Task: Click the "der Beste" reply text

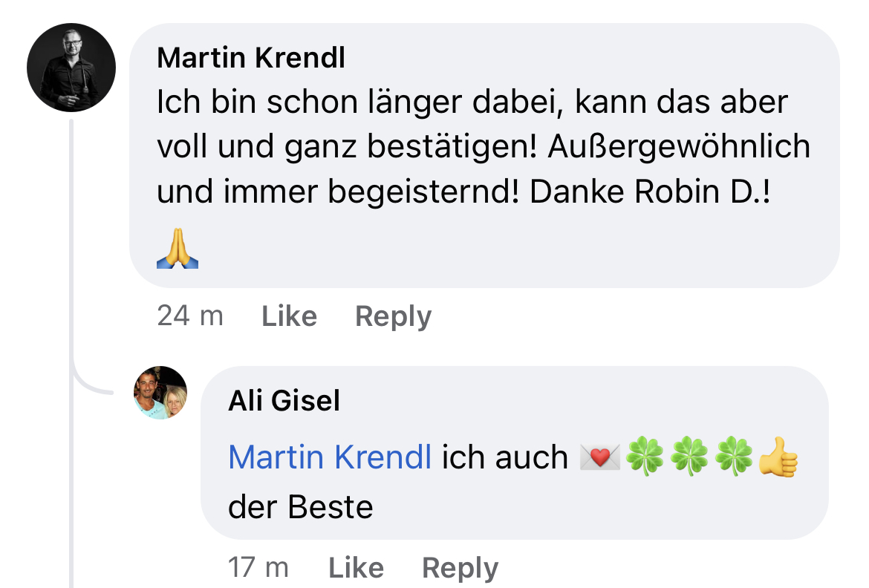Action: [300, 507]
